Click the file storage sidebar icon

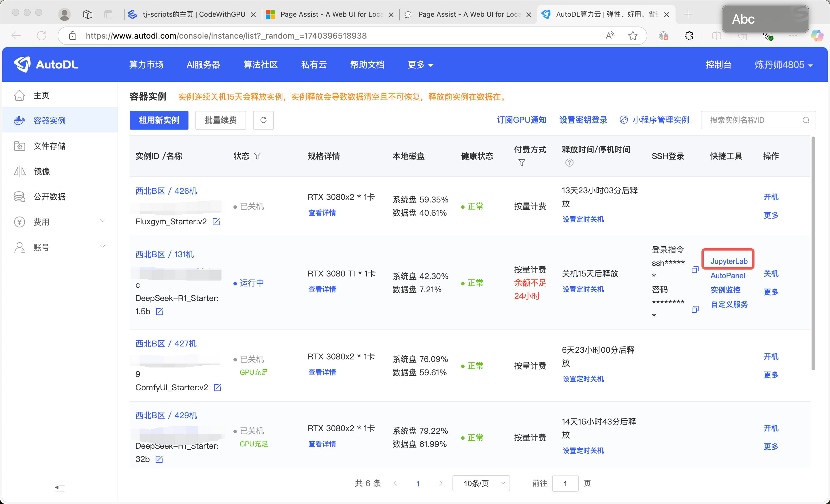point(20,146)
